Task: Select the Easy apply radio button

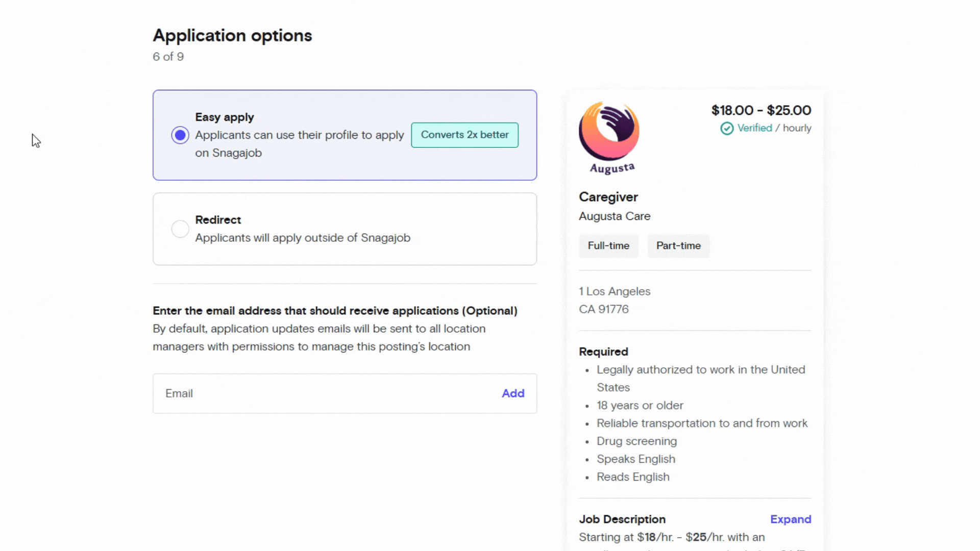Action: (x=180, y=135)
